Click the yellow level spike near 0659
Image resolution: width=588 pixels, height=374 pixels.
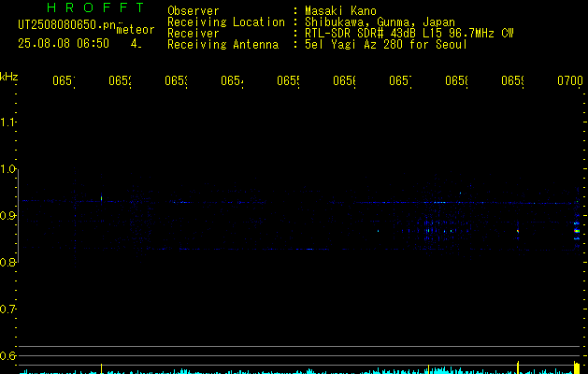click(518, 367)
